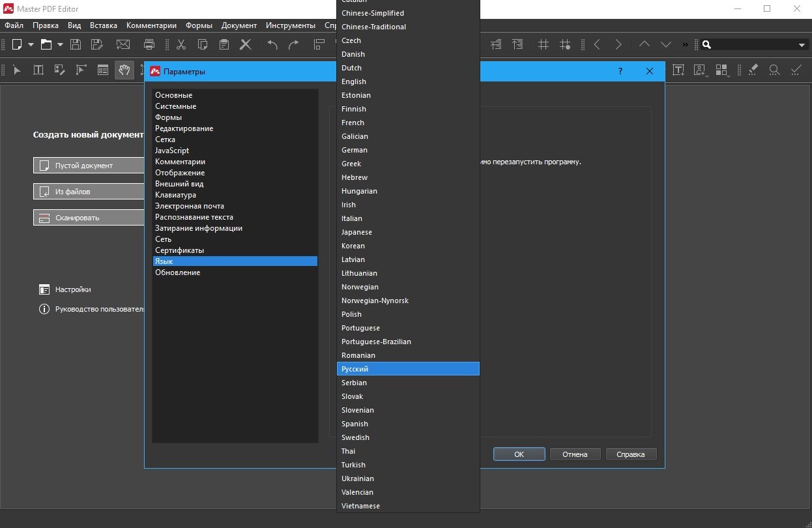Viewport: 812px width, 528px height.
Task: Select the Edit Text tool icon
Action: click(38, 70)
